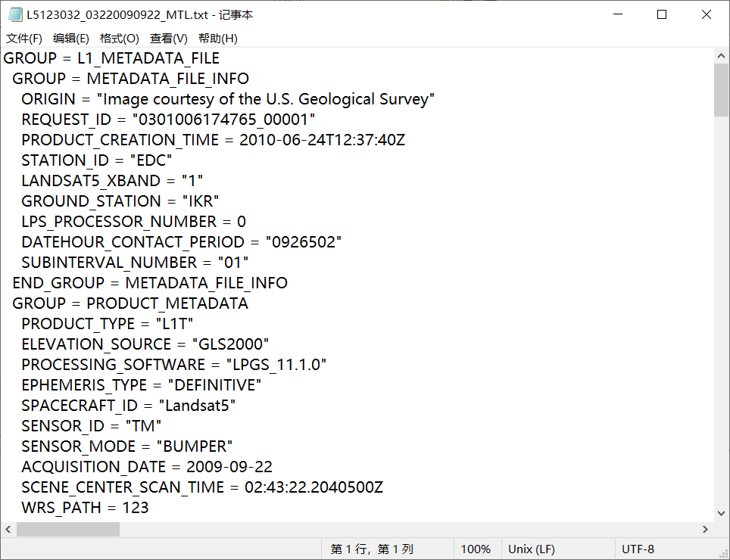Click the EPHEMERIS_TYPE line
The height and width of the screenshot is (560, 730).
[142, 386]
